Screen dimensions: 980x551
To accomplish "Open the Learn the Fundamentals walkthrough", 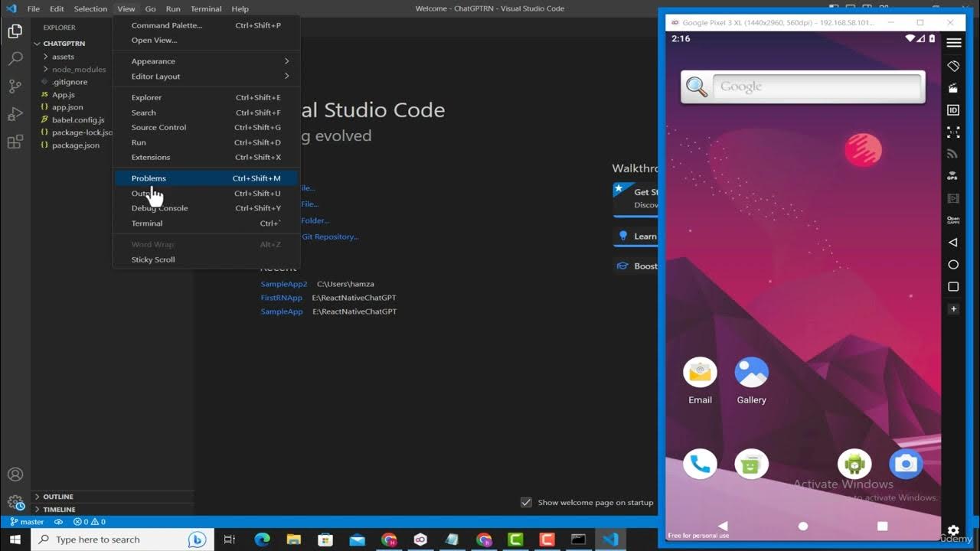I will [x=636, y=236].
